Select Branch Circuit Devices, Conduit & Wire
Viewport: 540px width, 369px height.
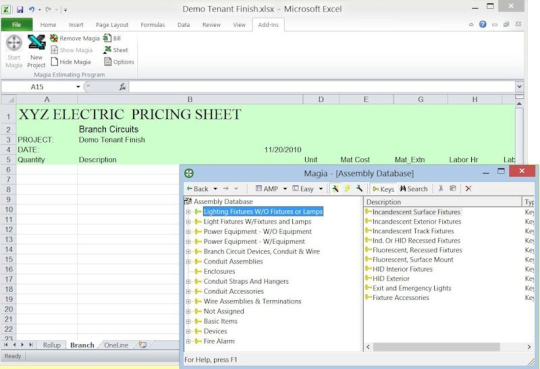point(261,252)
